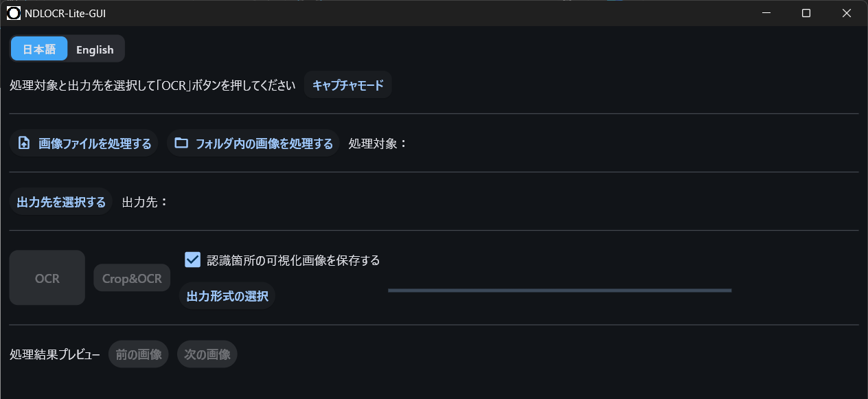The height and width of the screenshot is (399, 868).
Task: Click the 出力先: output path label
Action: point(145,202)
